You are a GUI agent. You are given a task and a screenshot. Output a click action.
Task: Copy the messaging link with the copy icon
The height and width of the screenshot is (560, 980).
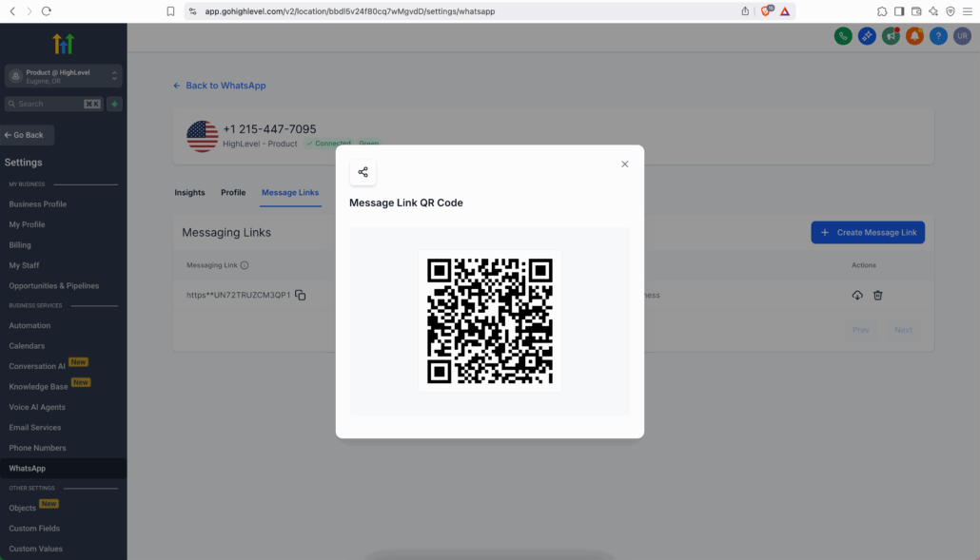[301, 296]
